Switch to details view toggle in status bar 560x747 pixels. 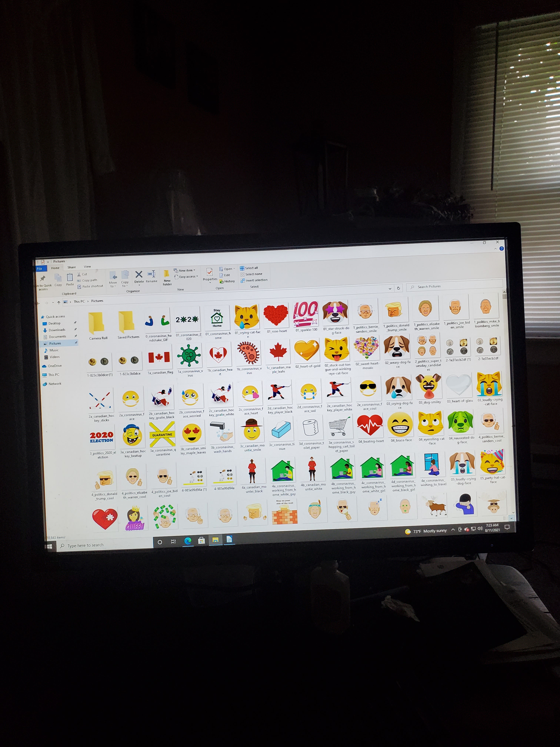(x=505, y=518)
